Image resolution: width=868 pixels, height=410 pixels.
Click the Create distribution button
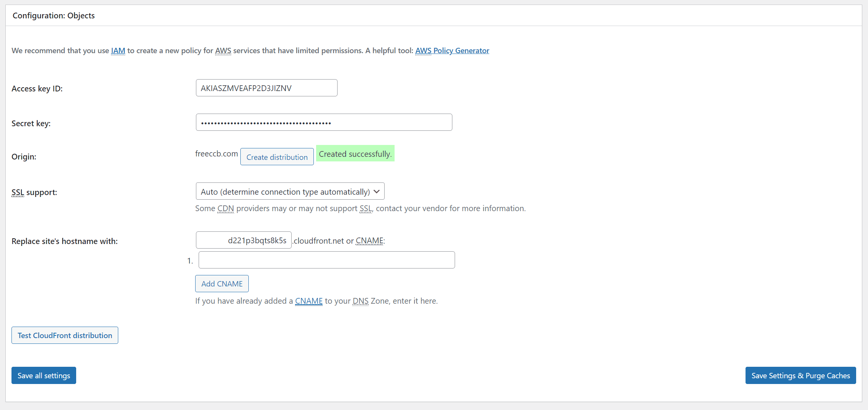click(277, 157)
